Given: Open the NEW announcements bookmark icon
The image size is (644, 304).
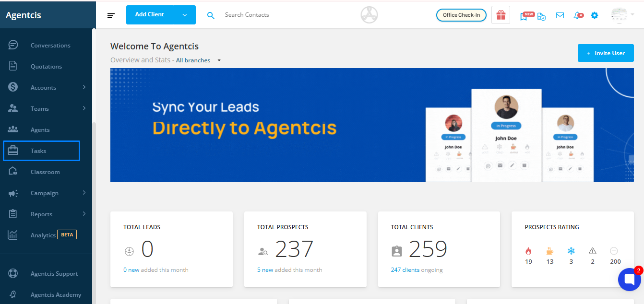Looking at the screenshot, I should click(524, 16).
